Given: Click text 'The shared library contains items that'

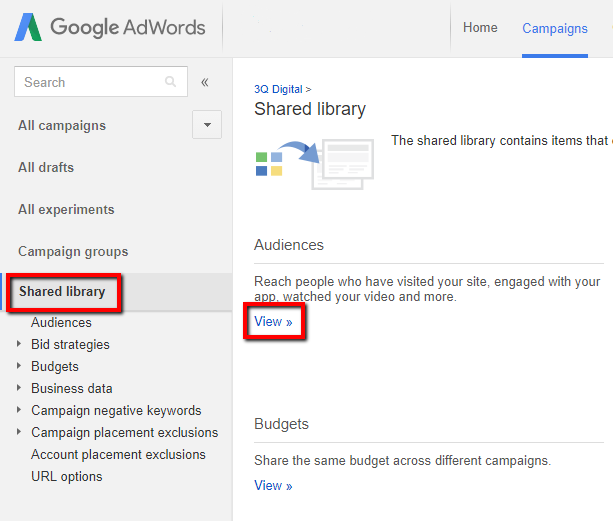Looking at the screenshot, I should pos(500,140).
